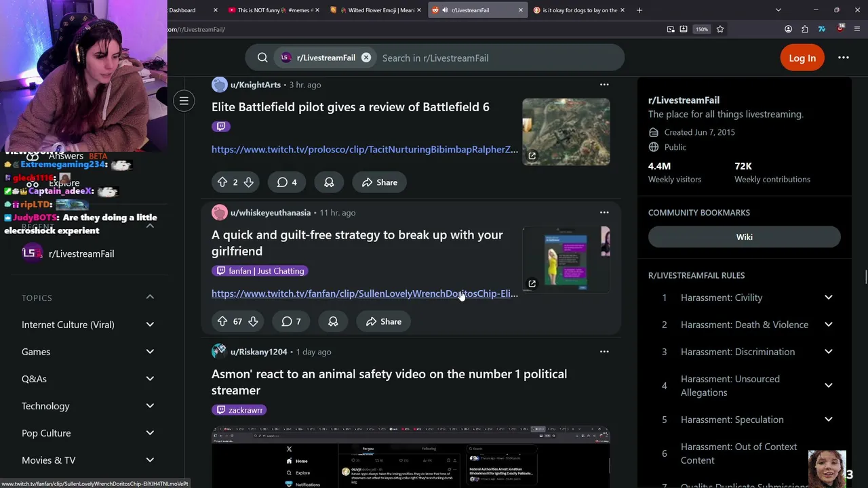Give award to whiskeyeuthanasia post

[333, 321]
